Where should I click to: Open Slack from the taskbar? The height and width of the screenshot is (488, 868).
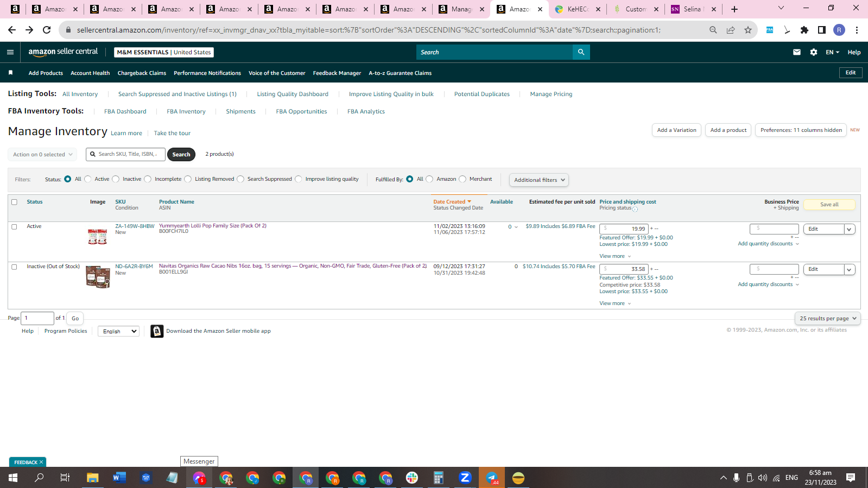(412, 478)
